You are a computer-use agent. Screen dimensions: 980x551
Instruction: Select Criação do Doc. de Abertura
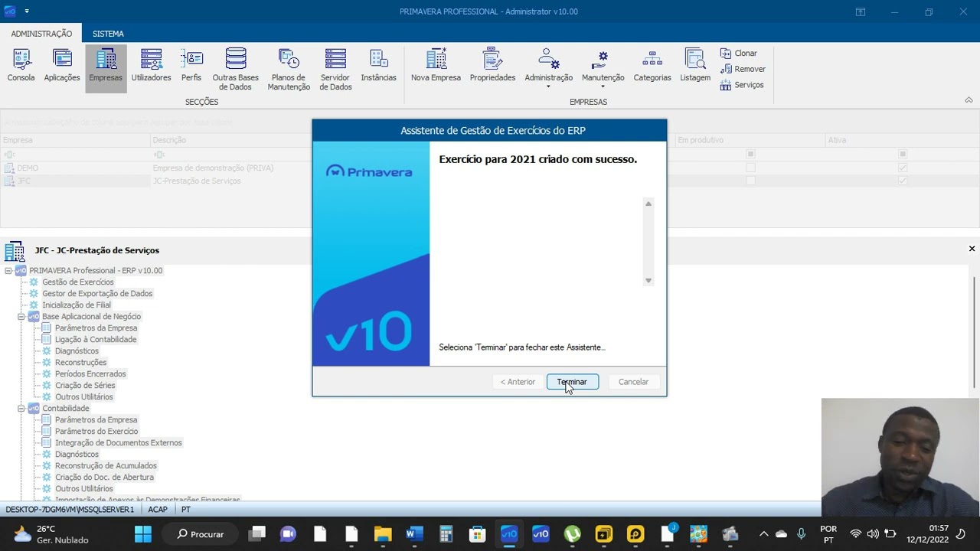tap(103, 478)
